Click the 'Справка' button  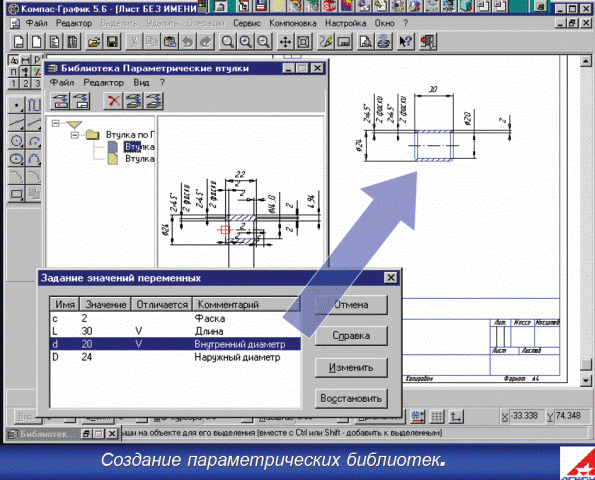pyautogui.click(x=351, y=336)
